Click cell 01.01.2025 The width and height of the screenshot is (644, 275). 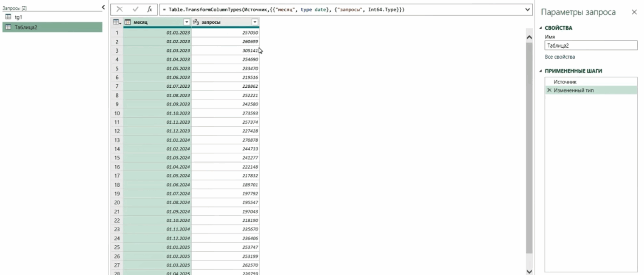click(x=157, y=247)
